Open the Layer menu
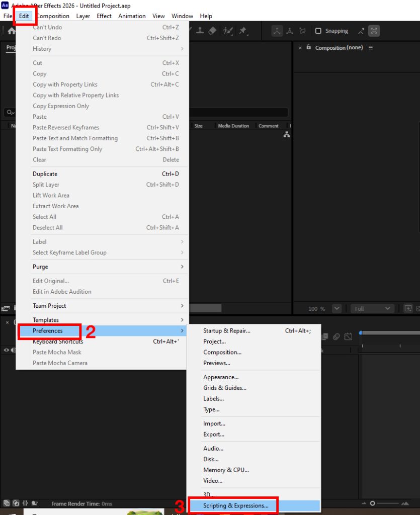Screen dimensions: 420x515 tap(83, 16)
